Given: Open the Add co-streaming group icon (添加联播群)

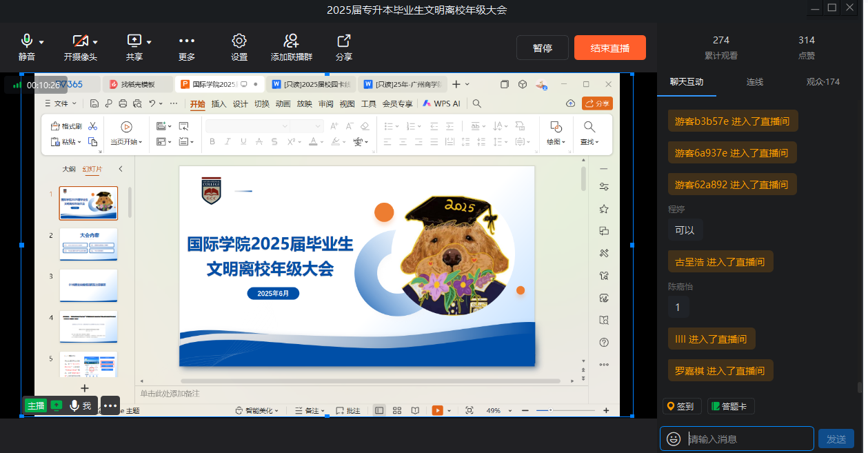Looking at the screenshot, I should (291, 41).
